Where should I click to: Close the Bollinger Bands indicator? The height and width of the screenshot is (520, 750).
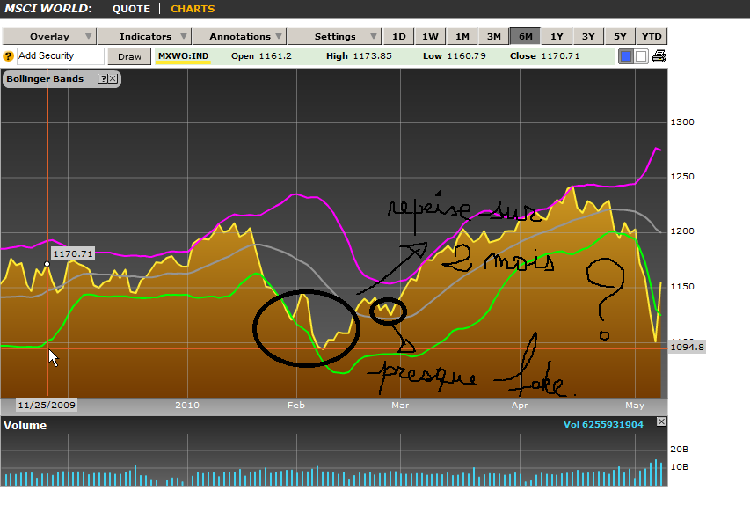tap(112, 79)
